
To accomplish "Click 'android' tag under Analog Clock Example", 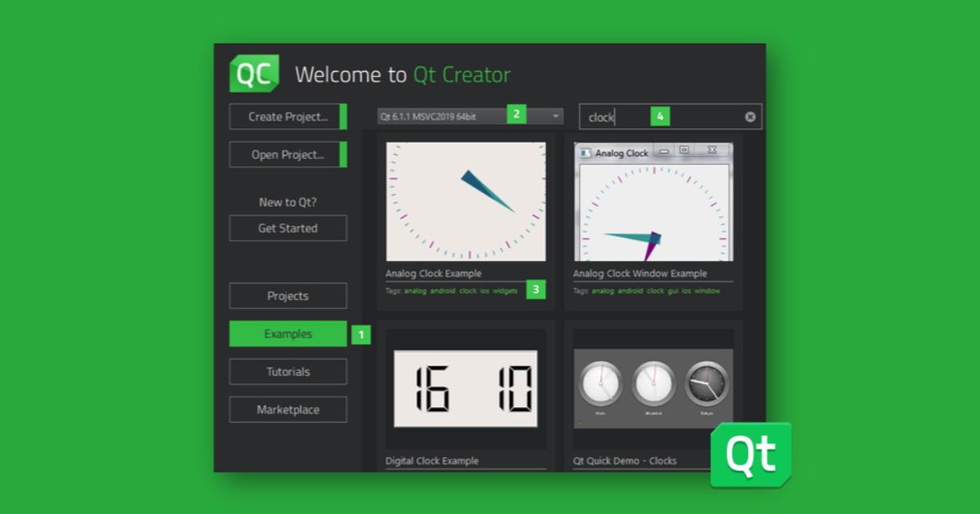I will [443, 290].
